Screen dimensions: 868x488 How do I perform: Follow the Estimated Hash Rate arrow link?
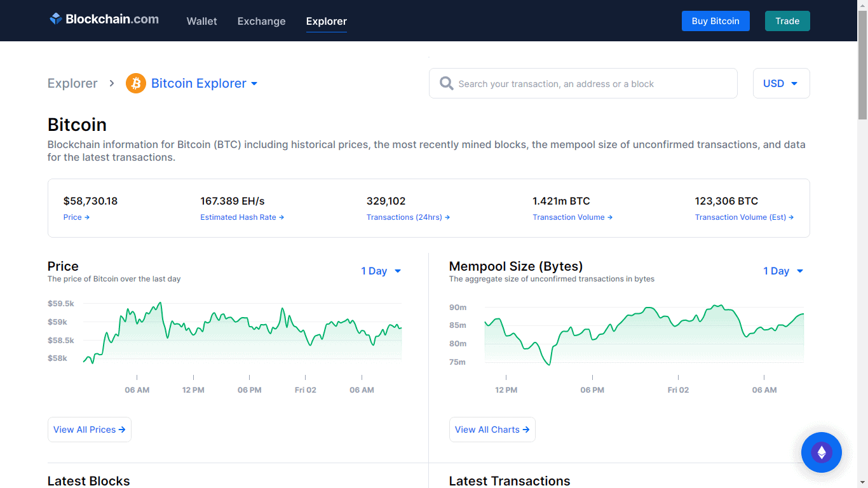point(242,217)
